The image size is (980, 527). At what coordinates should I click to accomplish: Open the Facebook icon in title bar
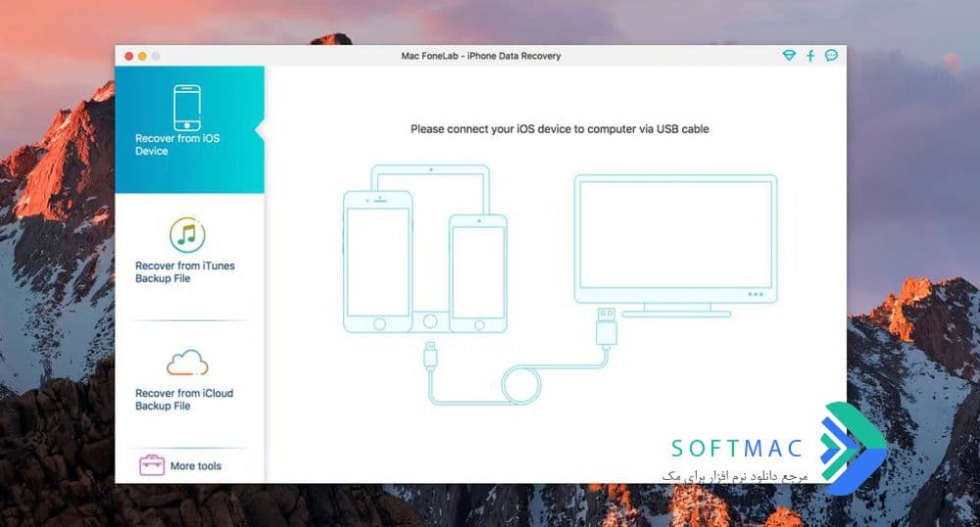click(x=810, y=56)
